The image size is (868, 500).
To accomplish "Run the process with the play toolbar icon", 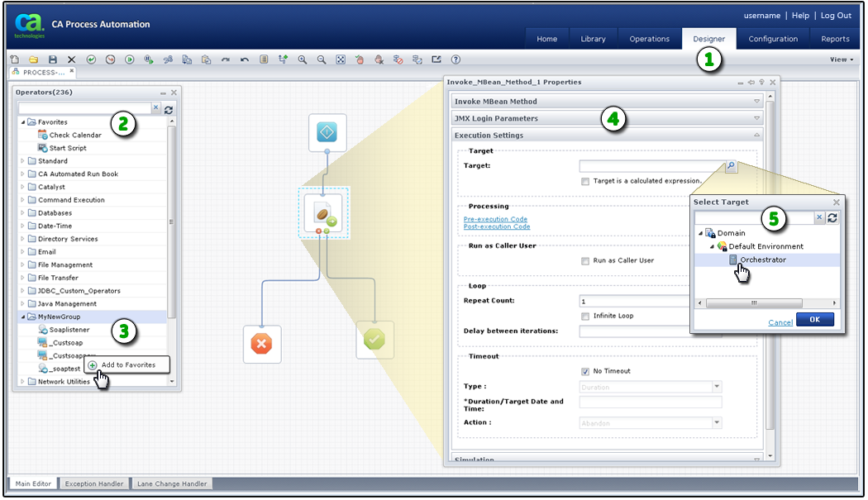I will click(131, 59).
